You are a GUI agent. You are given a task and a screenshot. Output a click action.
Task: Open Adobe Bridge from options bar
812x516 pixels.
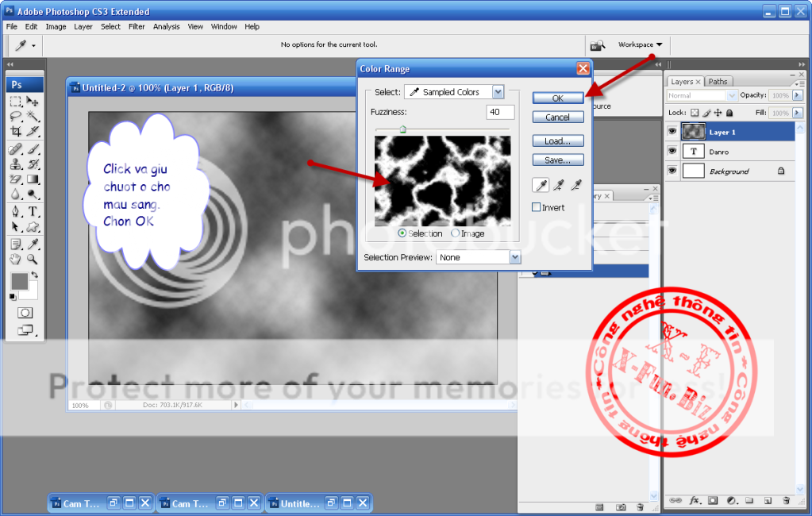click(597, 45)
